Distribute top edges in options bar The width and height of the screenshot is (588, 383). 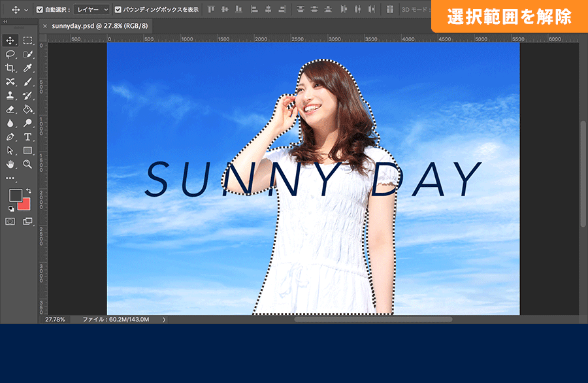click(x=301, y=9)
